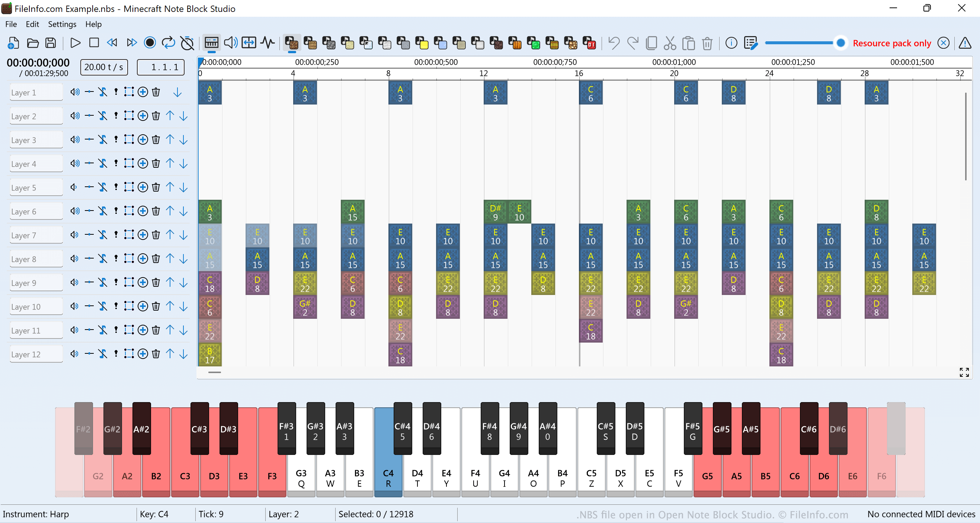Image resolution: width=980 pixels, height=523 pixels.
Task: Save the song with the floppy disk icon
Action: [x=51, y=43]
